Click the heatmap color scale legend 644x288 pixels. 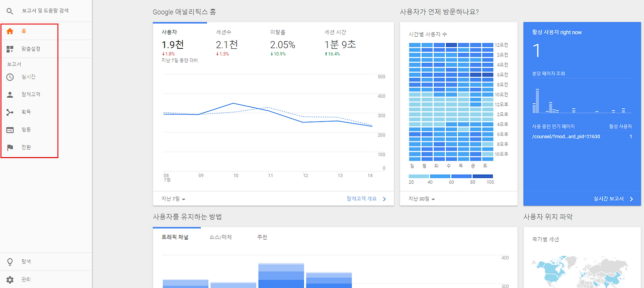[451, 179]
